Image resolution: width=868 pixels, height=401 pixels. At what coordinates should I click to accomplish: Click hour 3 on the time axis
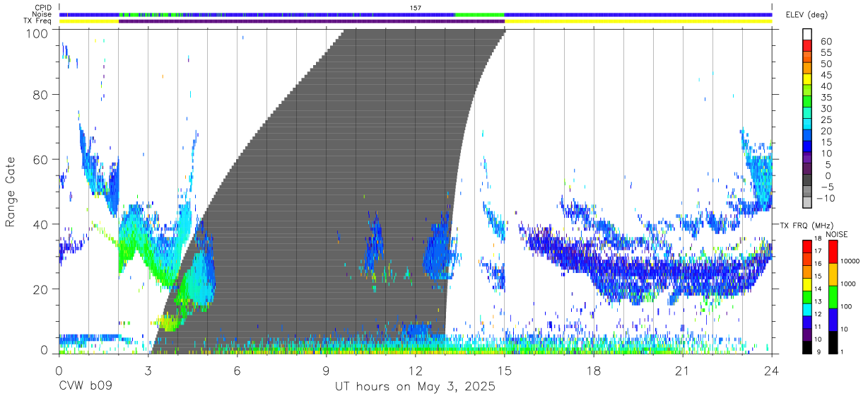[x=148, y=371]
